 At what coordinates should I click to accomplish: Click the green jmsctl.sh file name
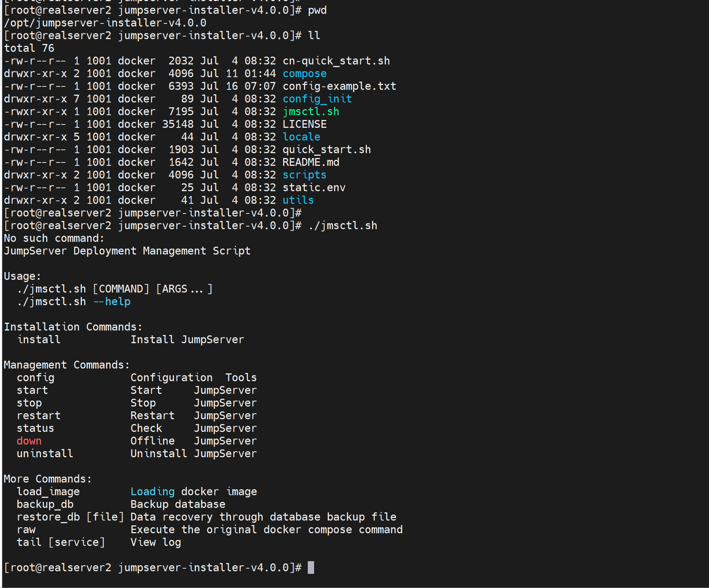click(x=311, y=112)
